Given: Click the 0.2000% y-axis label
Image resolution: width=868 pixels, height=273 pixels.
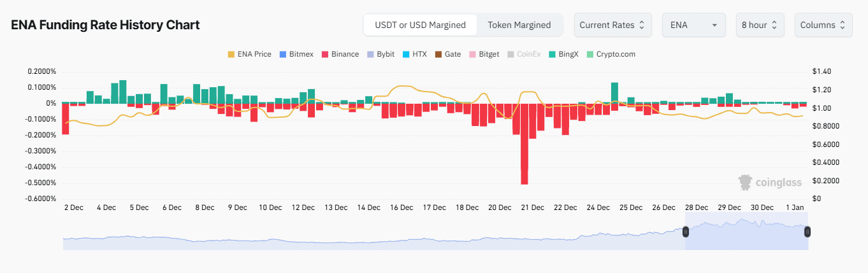Looking at the screenshot, I should tap(42, 71).
